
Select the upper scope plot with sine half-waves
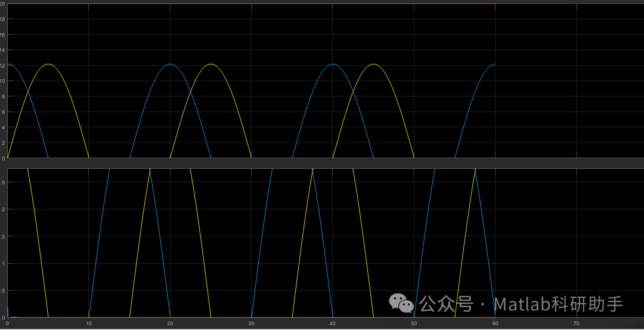click(326, 81)
